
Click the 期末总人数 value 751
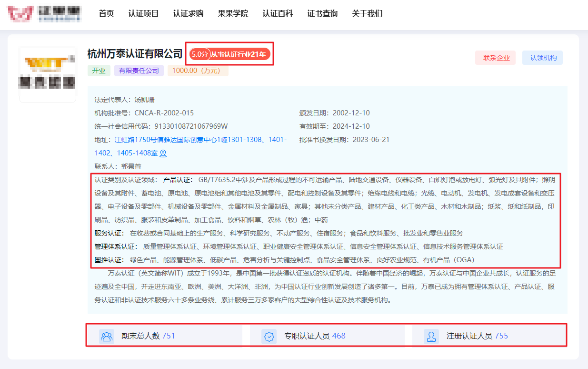[169, 336]
